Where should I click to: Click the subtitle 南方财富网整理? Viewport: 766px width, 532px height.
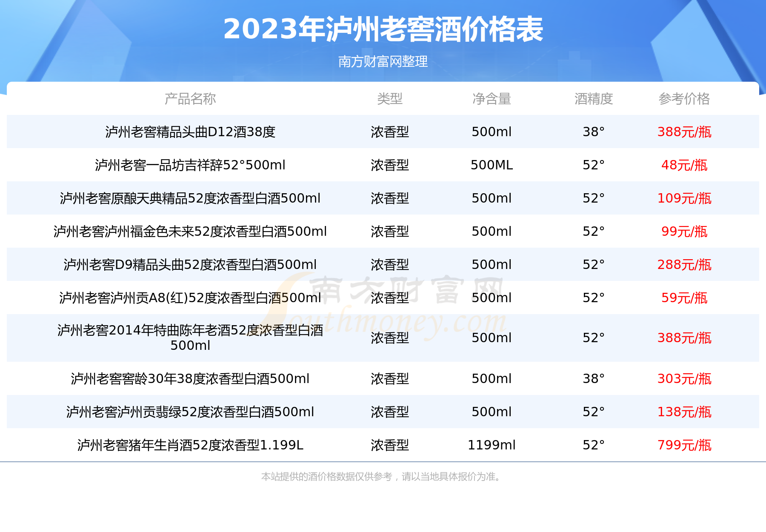383,62
